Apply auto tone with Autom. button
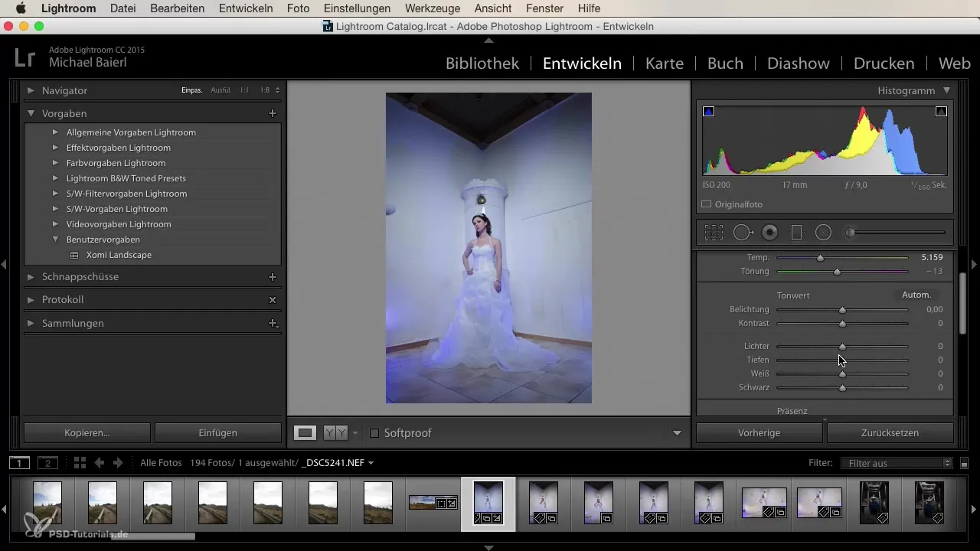 [916, 295]
